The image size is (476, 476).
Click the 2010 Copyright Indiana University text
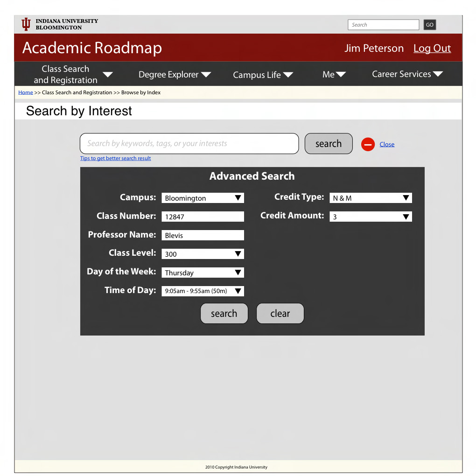click(x=236, y=467)
